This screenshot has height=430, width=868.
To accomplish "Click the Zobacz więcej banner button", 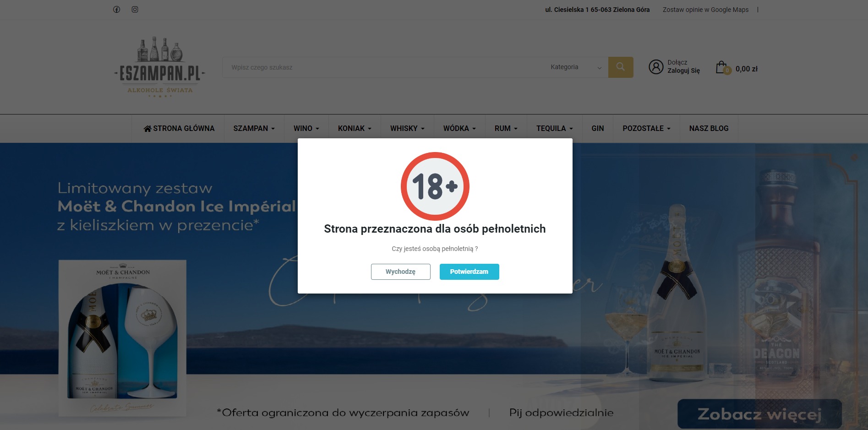I will pyautogui.click(x=759, y=413).
